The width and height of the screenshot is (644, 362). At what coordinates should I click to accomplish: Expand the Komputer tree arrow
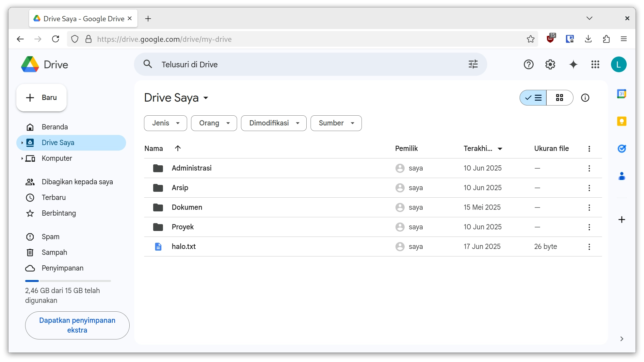click(x=22, y=158)
